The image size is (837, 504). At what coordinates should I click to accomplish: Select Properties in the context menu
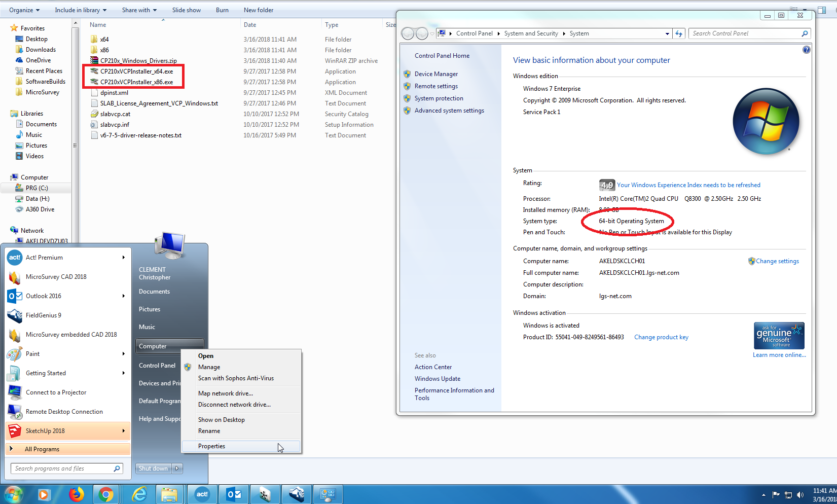point(212,446)
